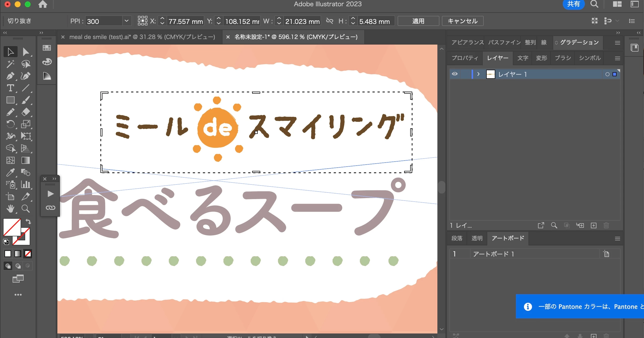Click the Fill color swatch
The height and width of the screenshot is (338, 644).
(12, 227)
